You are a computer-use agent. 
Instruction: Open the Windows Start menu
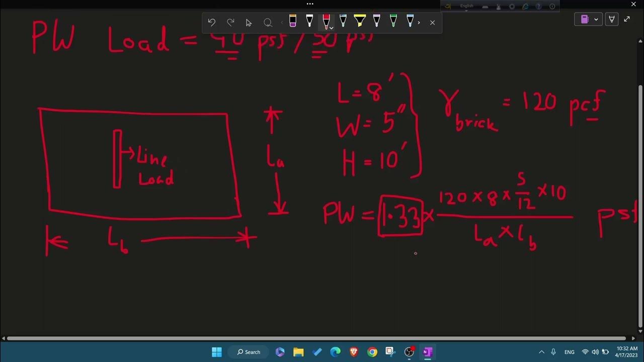(x=217, y=352)
